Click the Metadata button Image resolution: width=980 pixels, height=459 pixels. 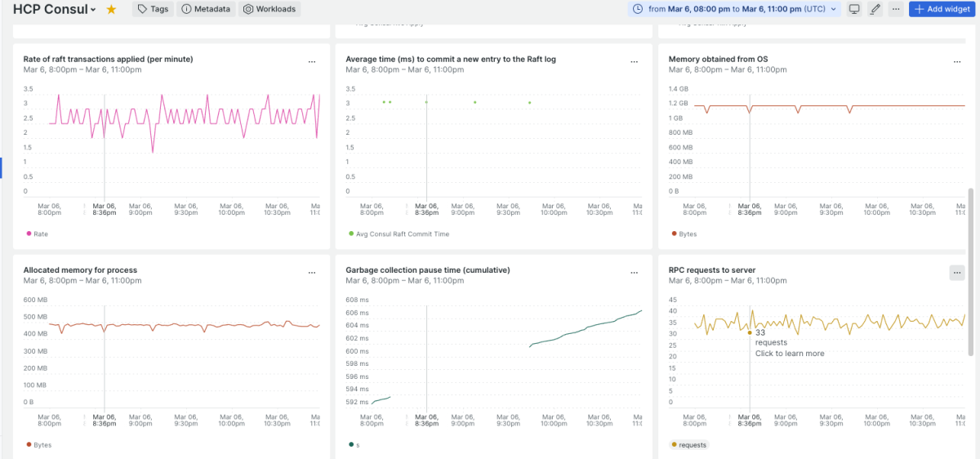pyautogui.click(x=206, y=9)
